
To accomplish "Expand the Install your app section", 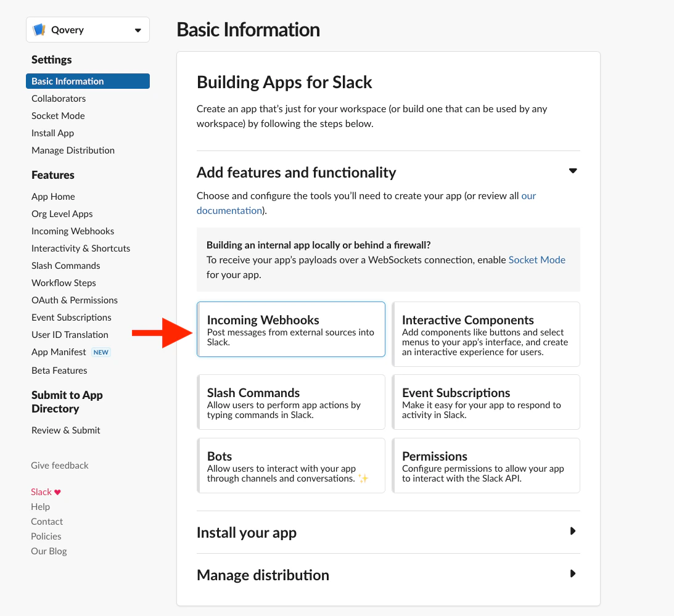I will pyautogui.click(x=573, y=531).
